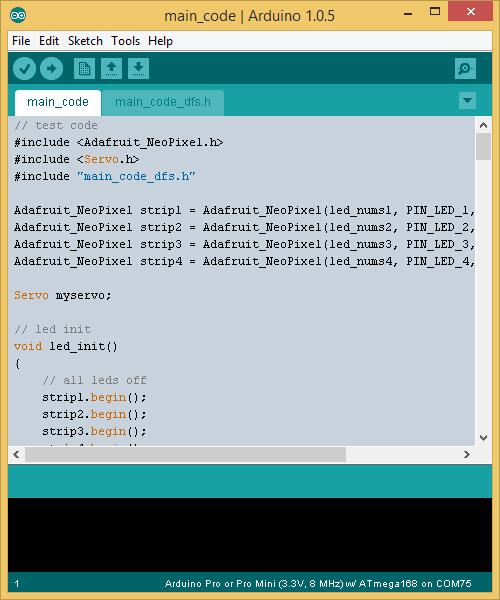Click 'Servo.h' in the include line

[x=108, y=159]
